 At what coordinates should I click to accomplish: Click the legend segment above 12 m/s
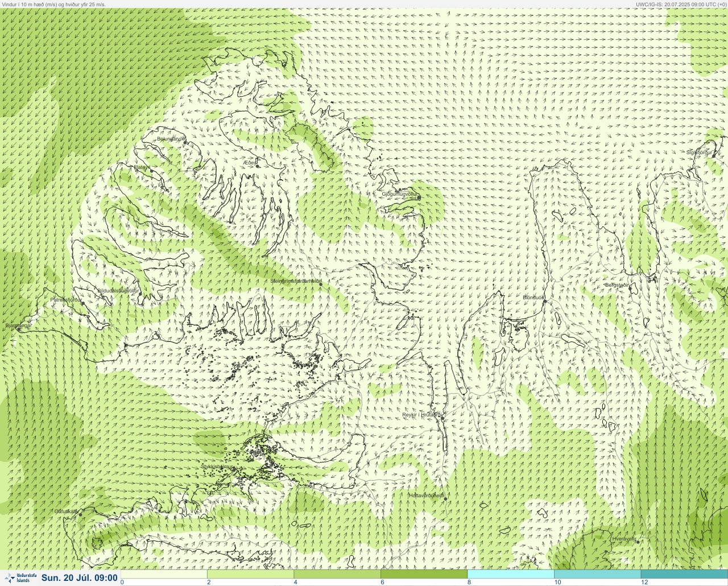(x=684, y=574)
